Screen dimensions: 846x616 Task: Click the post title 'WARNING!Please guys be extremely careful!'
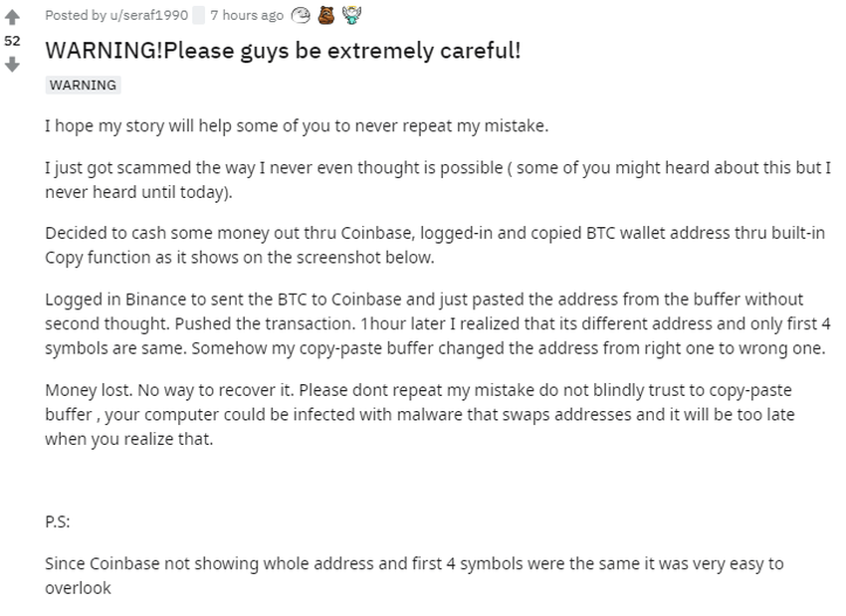[283, 50]
